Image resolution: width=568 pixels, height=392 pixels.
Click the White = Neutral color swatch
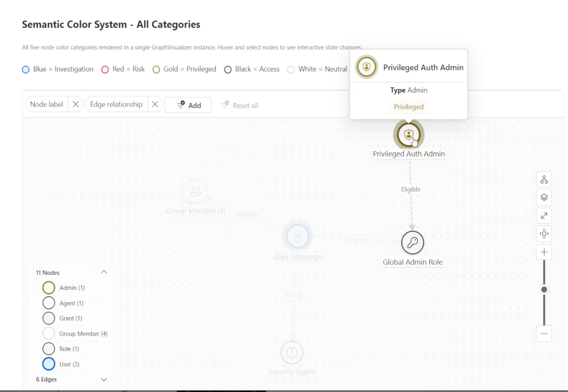click(x=291, y=70)
